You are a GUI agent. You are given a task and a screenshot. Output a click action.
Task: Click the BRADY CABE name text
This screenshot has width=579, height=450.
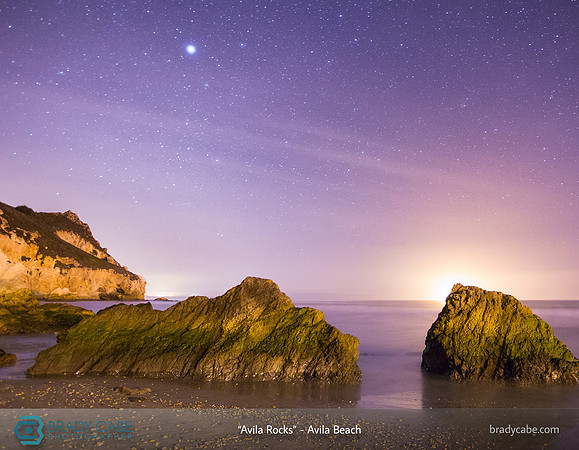point(90,427)
